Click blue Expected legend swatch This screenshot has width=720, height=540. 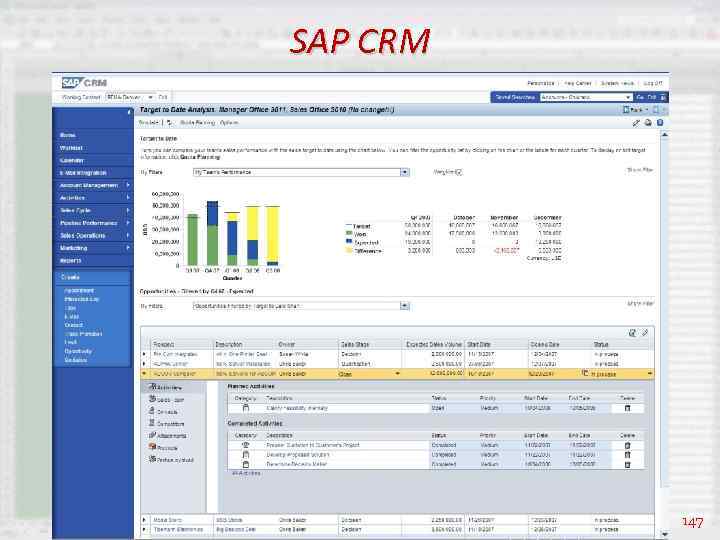(349, 242)
